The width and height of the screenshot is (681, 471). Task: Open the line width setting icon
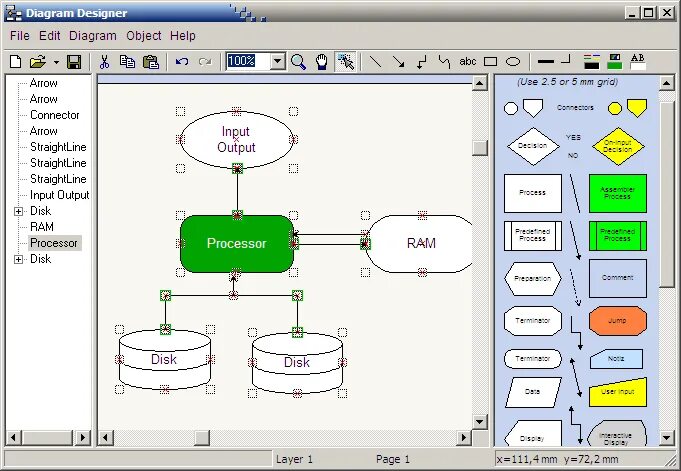coord(545,62)
